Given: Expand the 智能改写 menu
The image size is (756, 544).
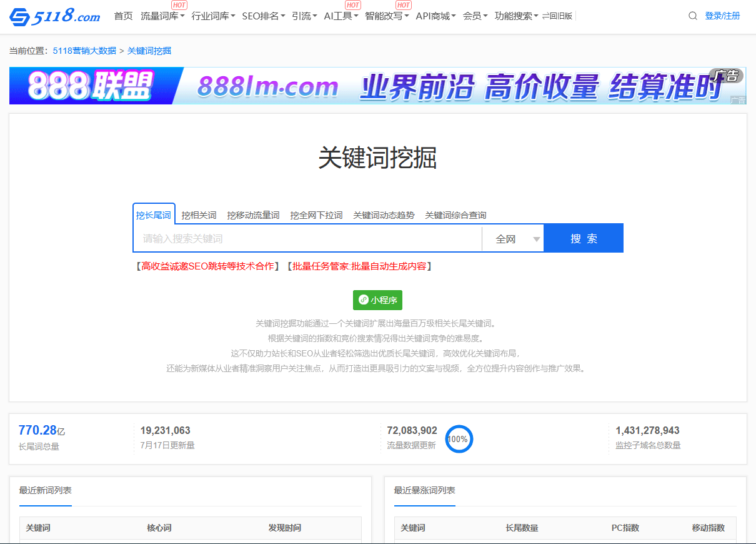Looking at the screenshot, I should pos(387,16).
